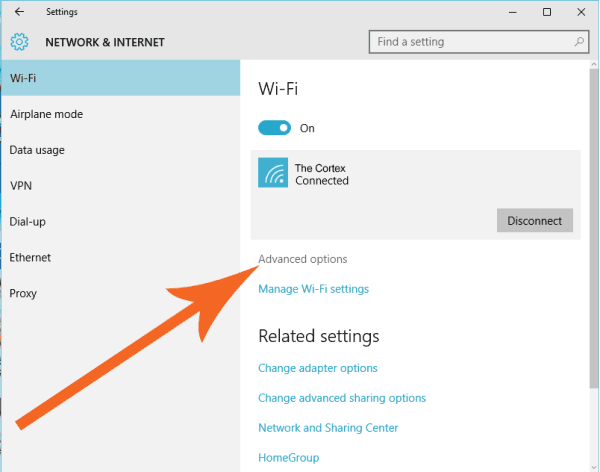Go back with the arrow icon

(19, 12)
